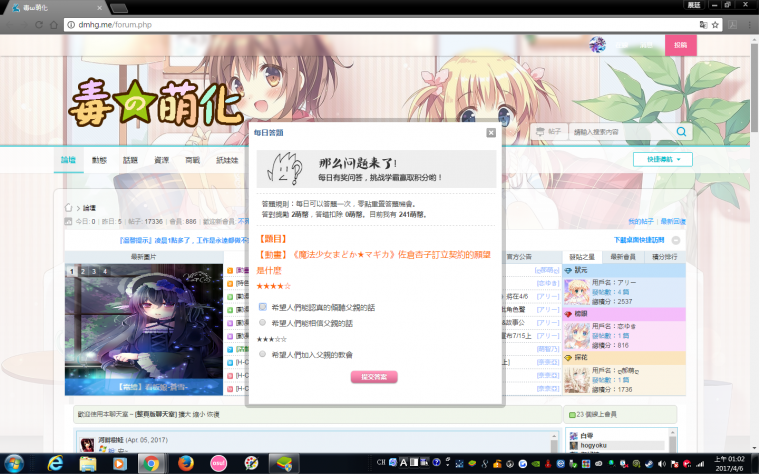Image resolution: width=760 pixels, height=476 pixels.
Task: Open Internet Explorer from taskbar
Action: pos(55,463)
